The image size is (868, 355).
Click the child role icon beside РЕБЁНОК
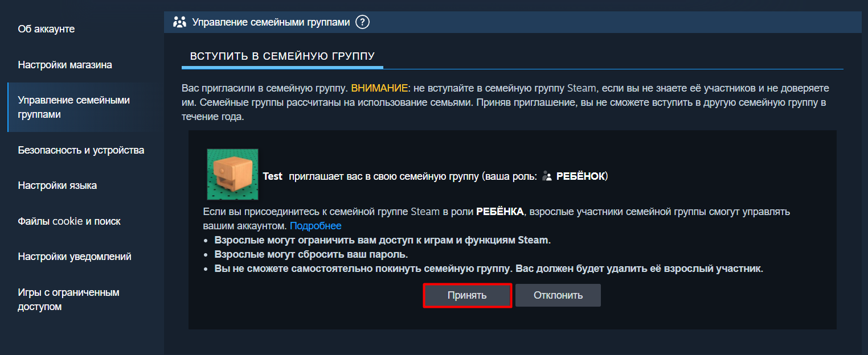(547, 176)
